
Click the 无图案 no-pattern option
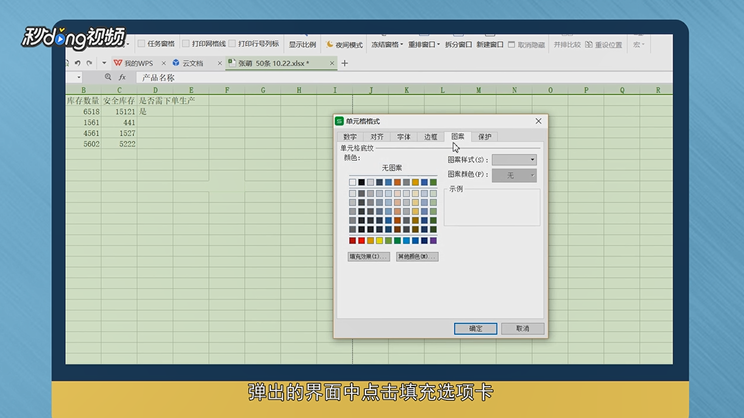click(x=392, y=168)
